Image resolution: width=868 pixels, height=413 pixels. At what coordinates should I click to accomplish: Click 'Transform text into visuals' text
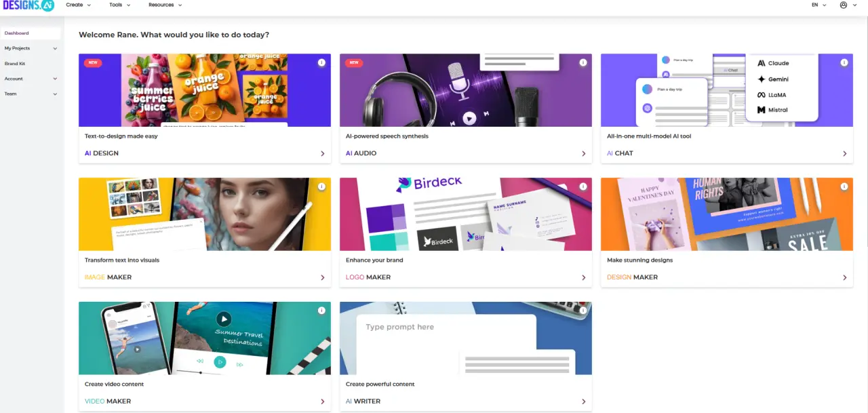(x=122, y=260)
